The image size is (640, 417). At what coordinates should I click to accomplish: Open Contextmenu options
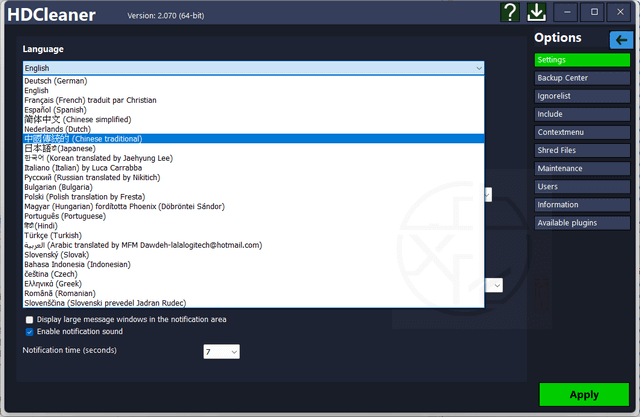tap(582, 132)
